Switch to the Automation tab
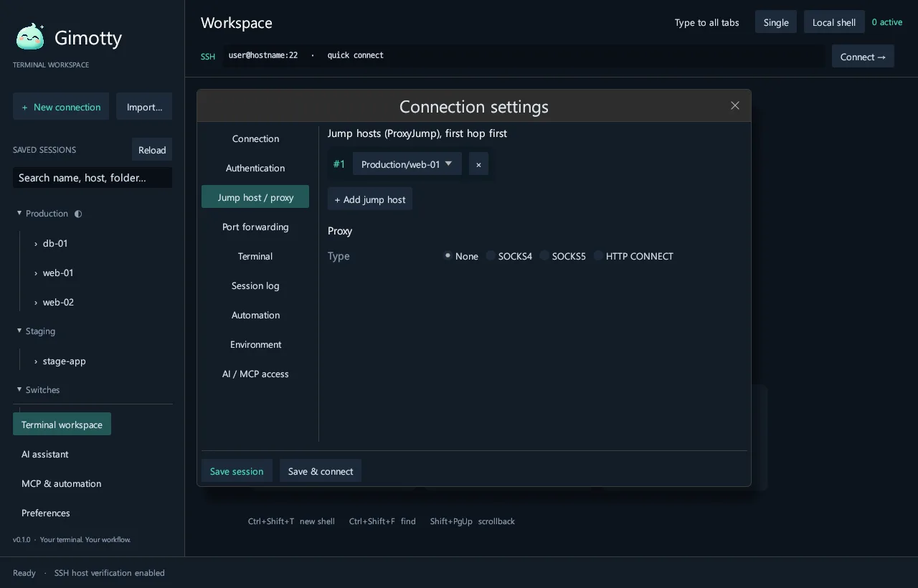Image resolution: width=918 pixels, height=588 pixels. [x=255, y=315]
